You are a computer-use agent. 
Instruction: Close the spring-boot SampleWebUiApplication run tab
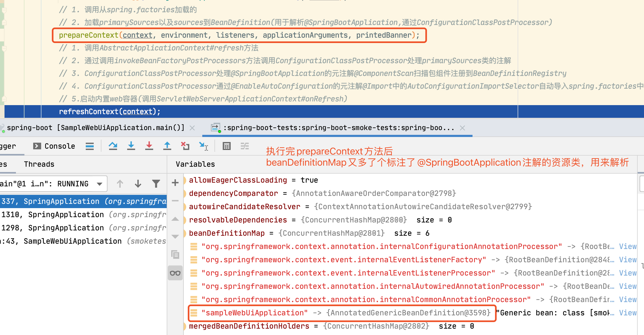(192, 128)
